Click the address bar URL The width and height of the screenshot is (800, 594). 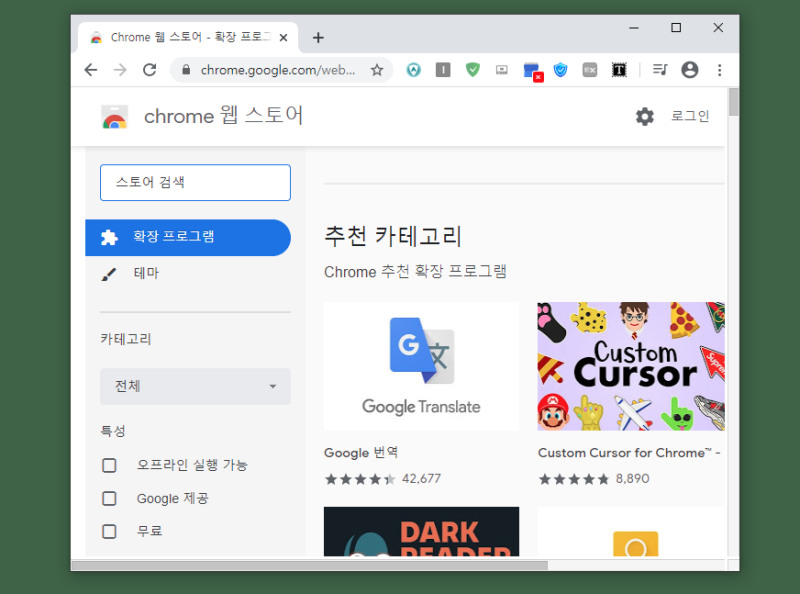tap(278, 70)
